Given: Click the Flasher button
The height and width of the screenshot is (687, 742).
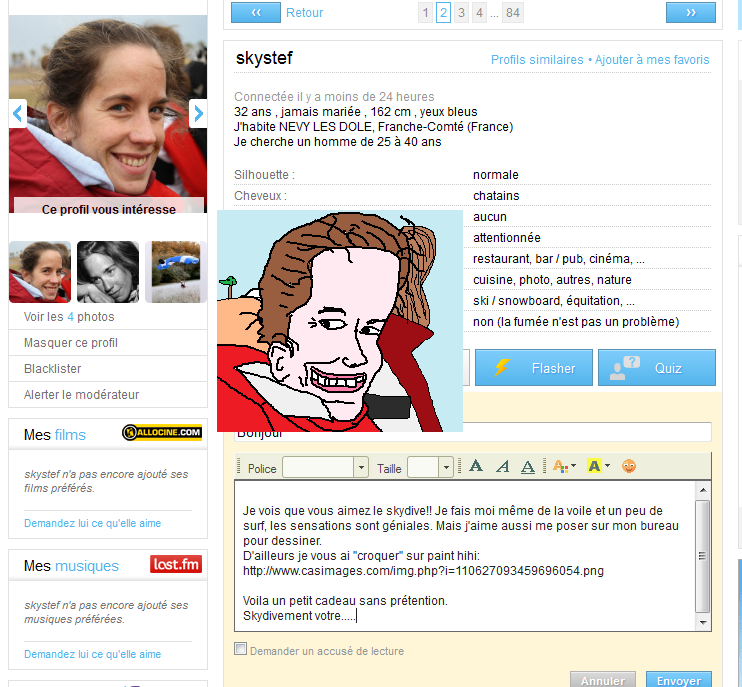Looking at the screenshot, I should coord(534,368).
